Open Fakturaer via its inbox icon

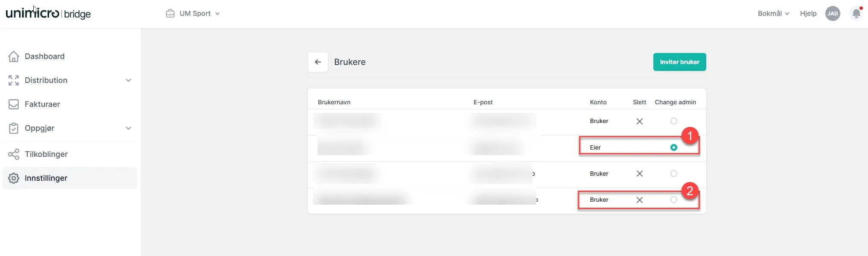pyautogui.click(x=14, y=104)
